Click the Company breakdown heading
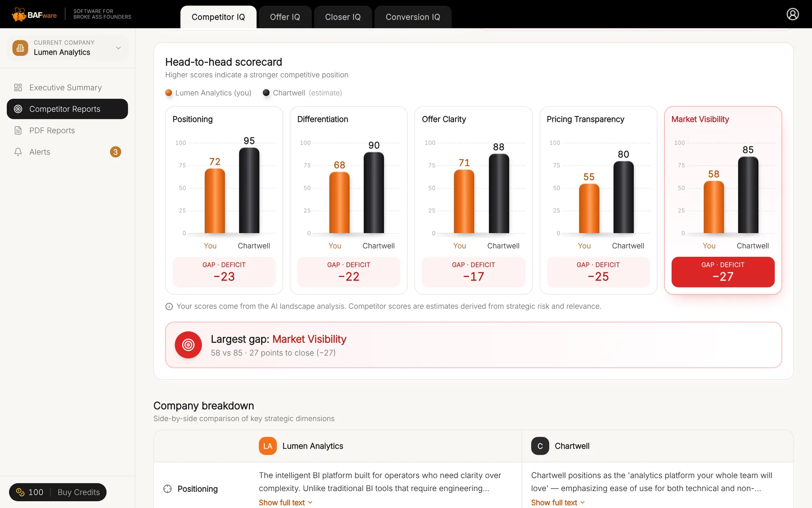This screenshot has height=508, width=812. point(203,406)
